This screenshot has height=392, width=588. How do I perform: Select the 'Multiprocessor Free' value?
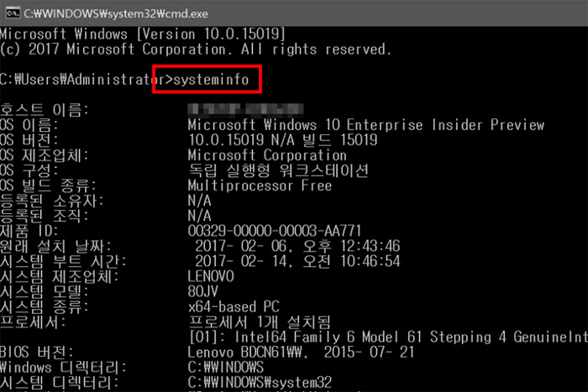(260, 186)
